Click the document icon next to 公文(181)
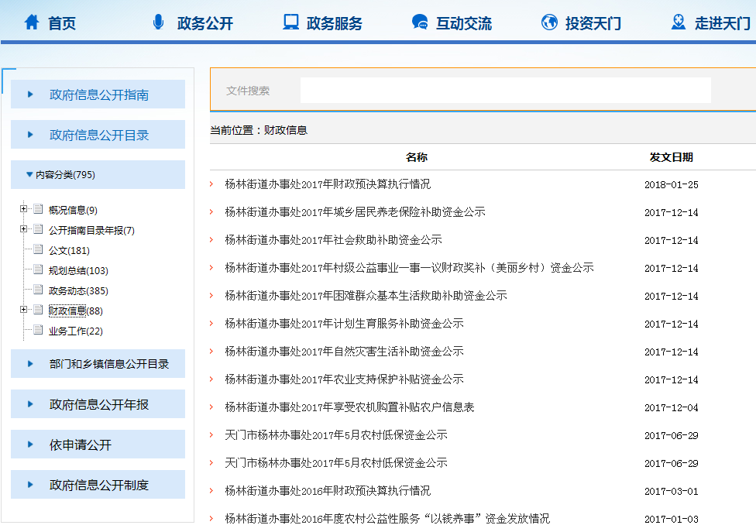 [x=38, y=250]
